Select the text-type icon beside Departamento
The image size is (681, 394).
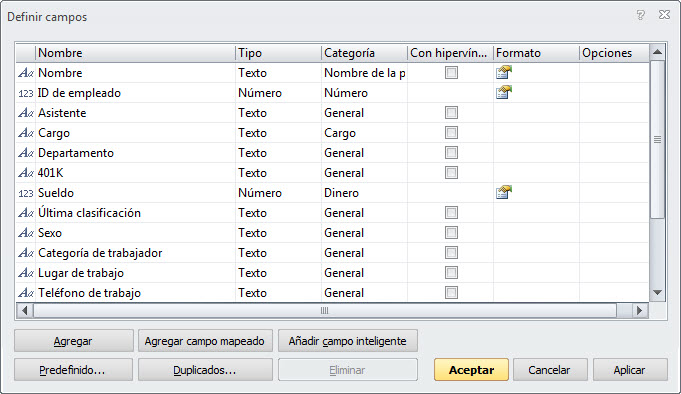[26, 153]
